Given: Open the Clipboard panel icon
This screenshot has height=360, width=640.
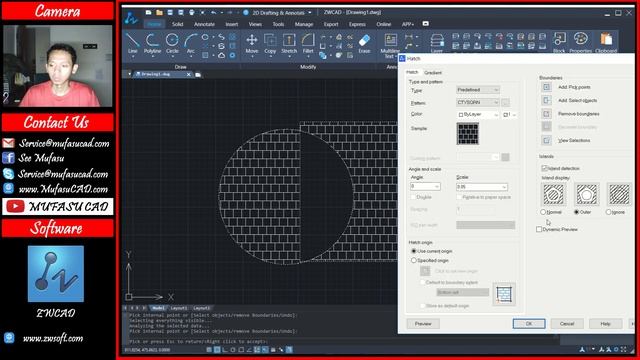Looking at the screenshot, I should click(x=606, y=43).
